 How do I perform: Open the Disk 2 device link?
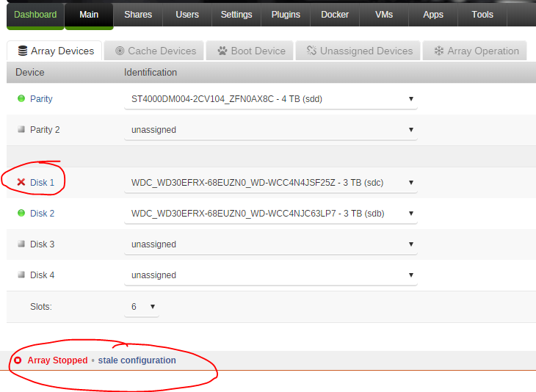click(x=42, y=214)
